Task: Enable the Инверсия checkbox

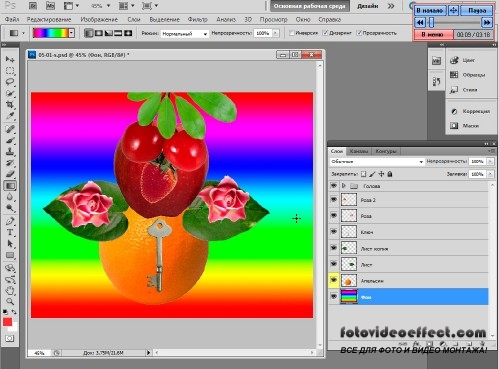Action: tap(292, 33)
